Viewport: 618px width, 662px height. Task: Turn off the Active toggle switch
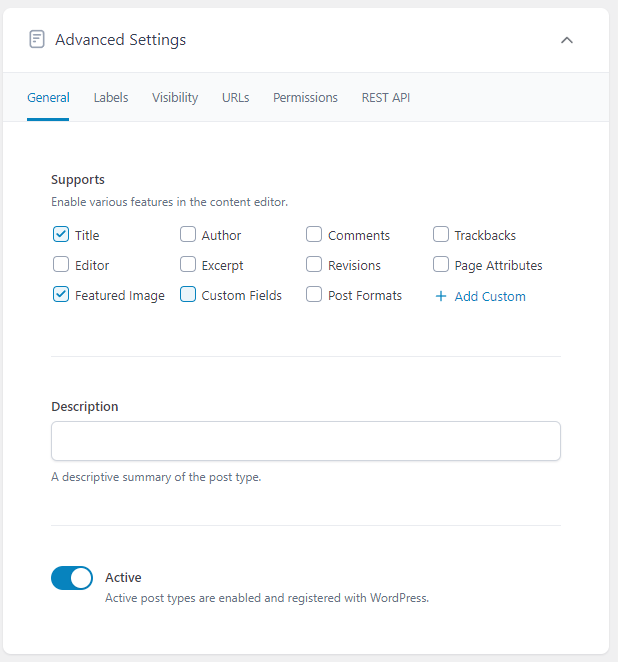[x=72, y=578]
